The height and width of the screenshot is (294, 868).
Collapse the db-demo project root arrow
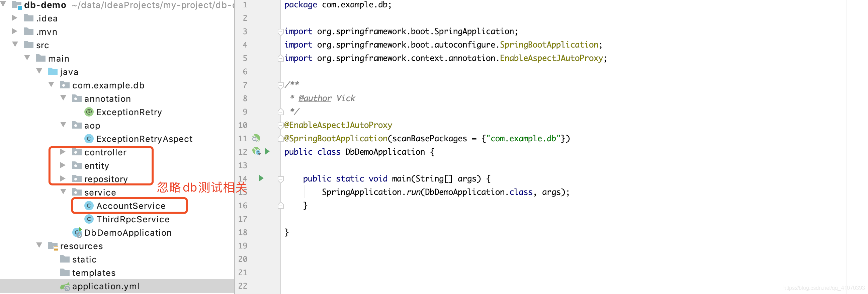(3, 4)
